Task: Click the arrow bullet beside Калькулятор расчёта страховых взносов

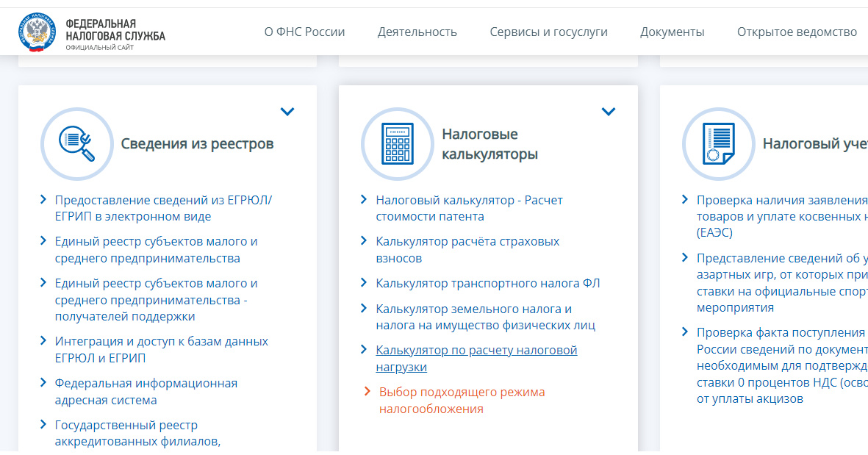Action: [364, 241]
